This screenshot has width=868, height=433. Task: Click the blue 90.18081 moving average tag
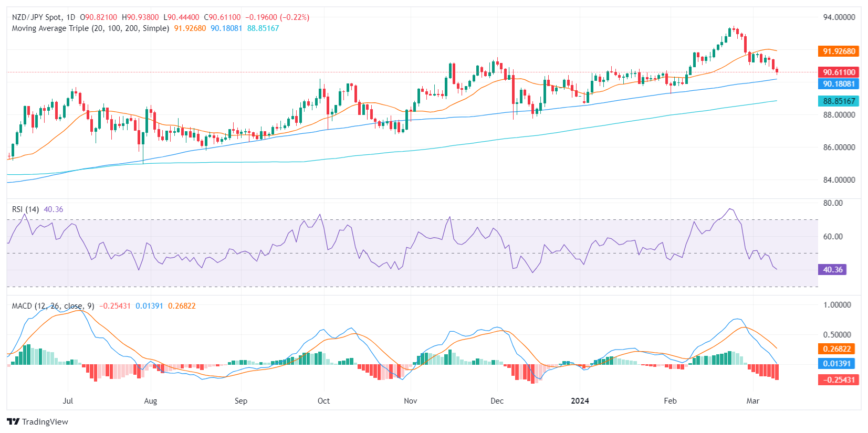pos(839,84)
